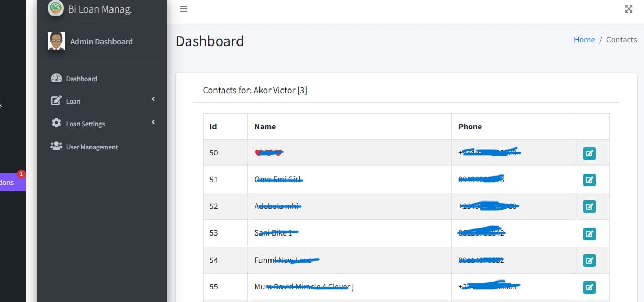Open the User Management menu item
Screen dimensions: 644x302
pos(92,147)
